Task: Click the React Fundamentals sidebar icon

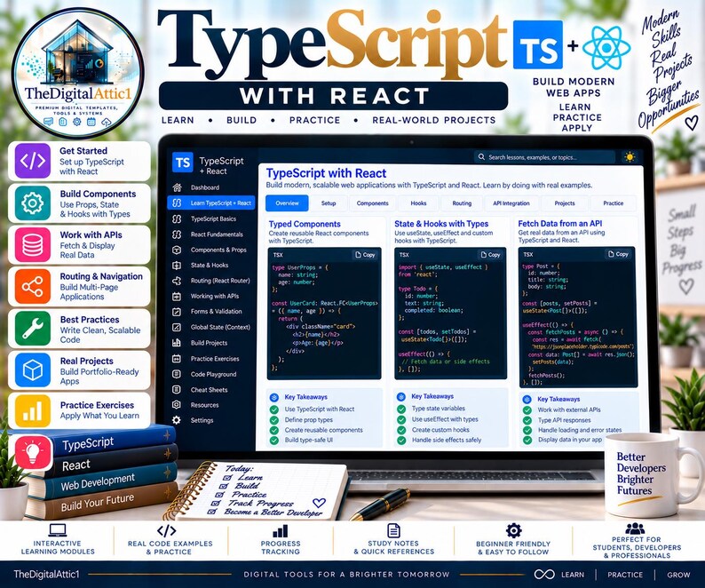Action: tap(177, 234)
